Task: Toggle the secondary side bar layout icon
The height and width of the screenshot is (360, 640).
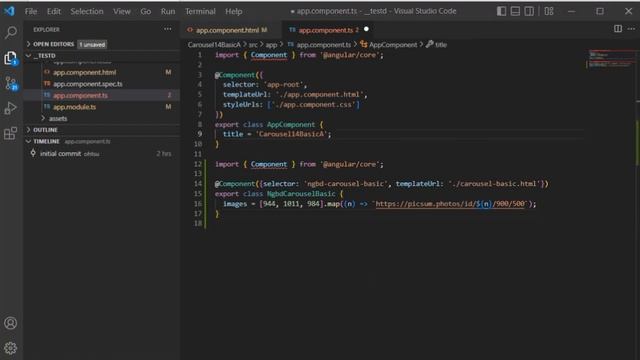Action: [529, 11]
